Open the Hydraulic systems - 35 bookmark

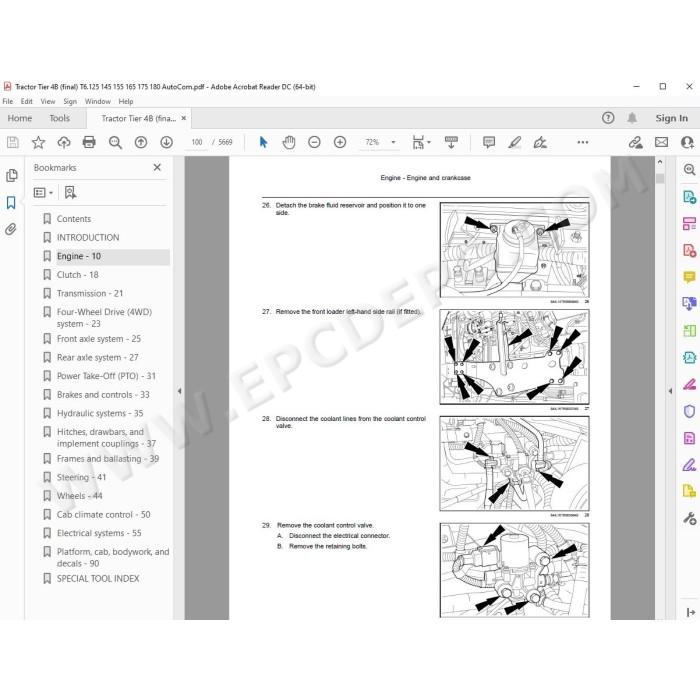(100, 413)
